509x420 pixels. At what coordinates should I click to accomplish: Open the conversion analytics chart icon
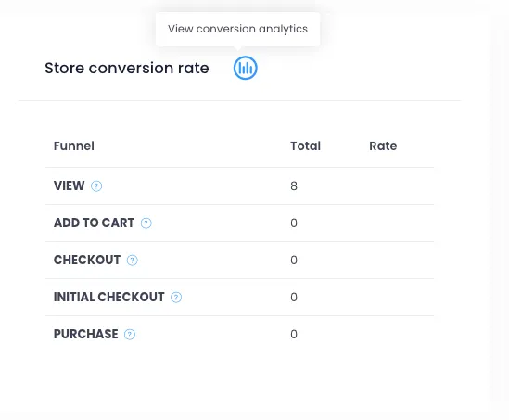[246, 68]
